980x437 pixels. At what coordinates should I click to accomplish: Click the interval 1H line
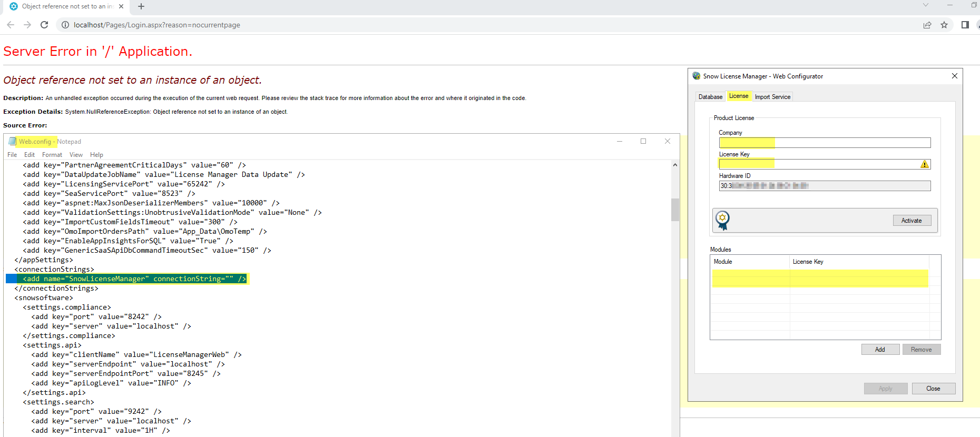tap(101, 431)
